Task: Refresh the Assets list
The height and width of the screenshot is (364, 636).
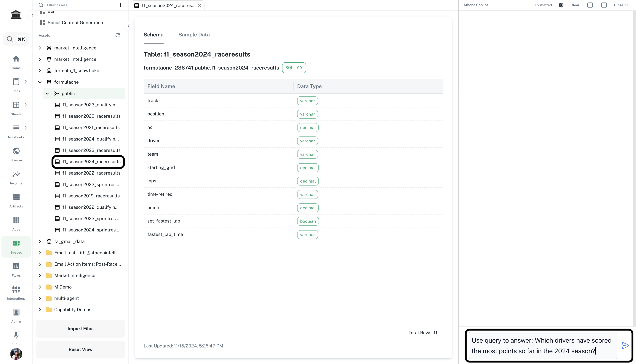Action: click(x=118, y=35)
